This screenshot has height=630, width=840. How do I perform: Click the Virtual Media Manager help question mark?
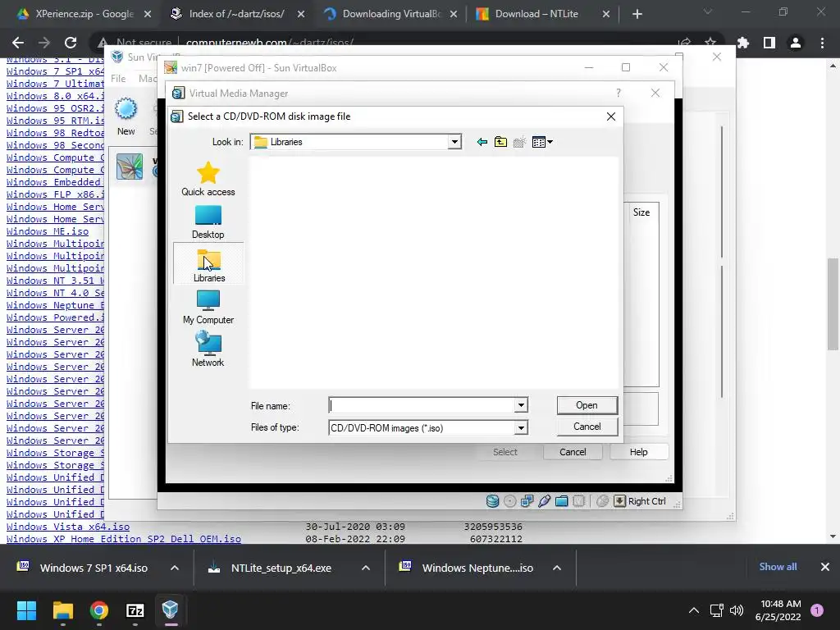[619, 94]
